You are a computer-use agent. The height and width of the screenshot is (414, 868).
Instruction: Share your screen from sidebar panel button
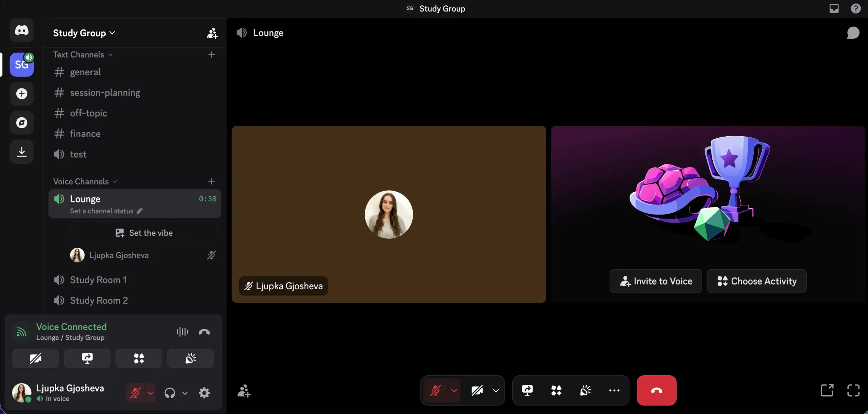coord(87,358)
